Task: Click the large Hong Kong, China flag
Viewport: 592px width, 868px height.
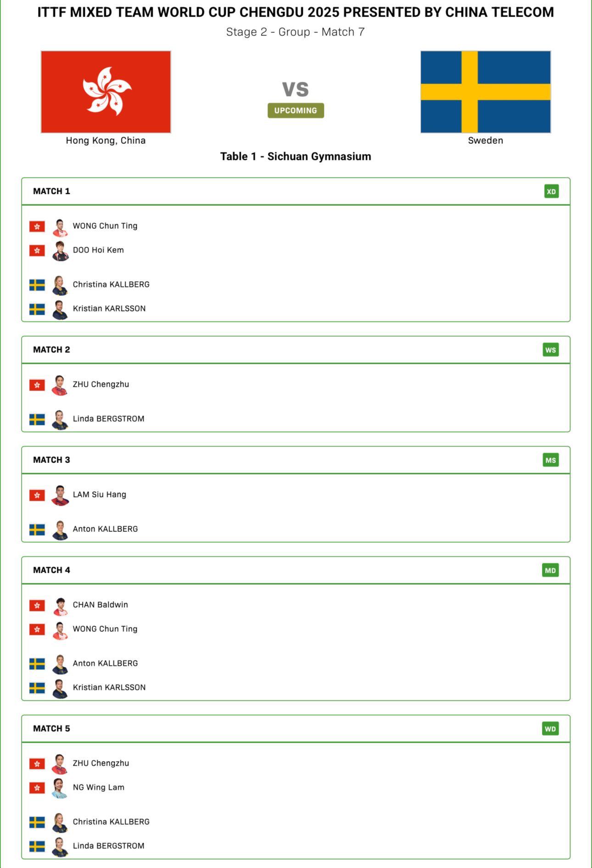Action: 106,92
